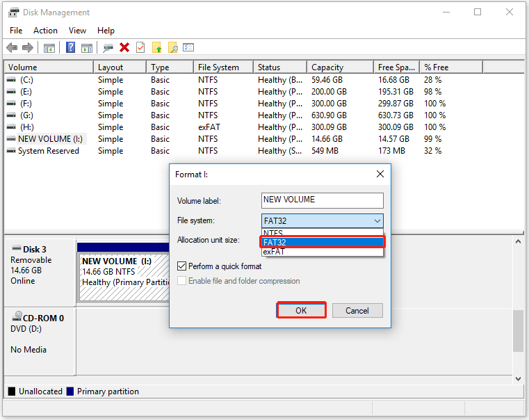Click the drive icon beside (G:)
Screen dimensions: 529x420
pos(11,115)
